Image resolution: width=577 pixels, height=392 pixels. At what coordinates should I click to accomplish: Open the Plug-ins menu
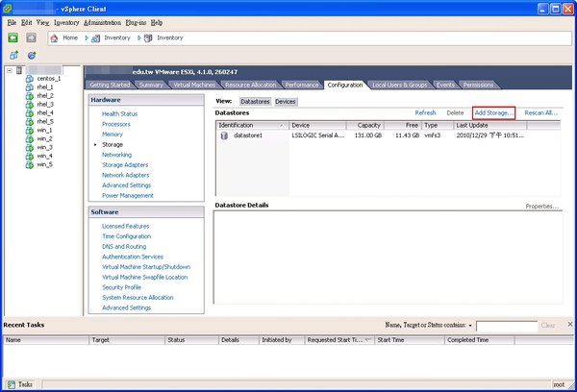click(x=136, y=23)
